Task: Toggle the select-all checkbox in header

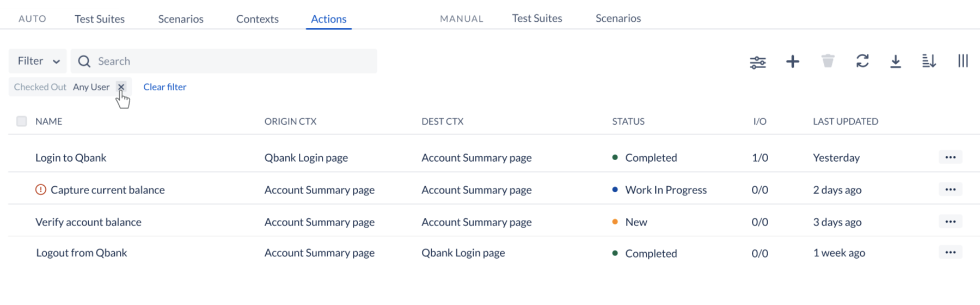Action: tap(22, 121)
